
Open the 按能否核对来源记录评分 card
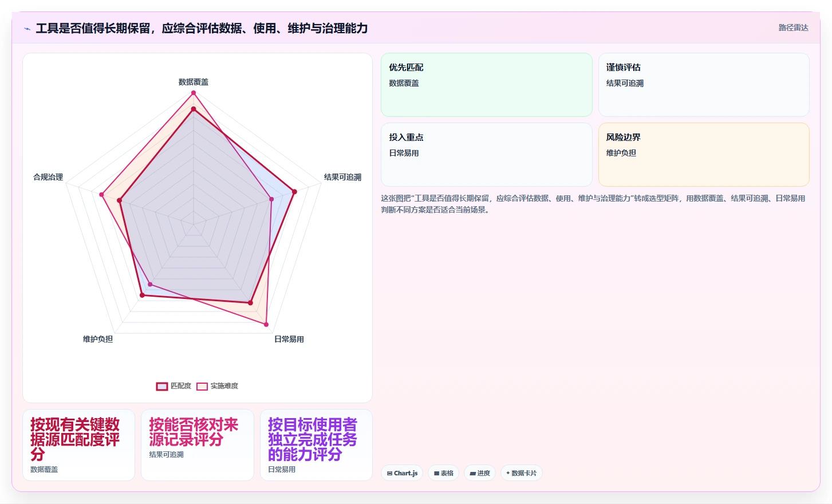click(198, 445)
